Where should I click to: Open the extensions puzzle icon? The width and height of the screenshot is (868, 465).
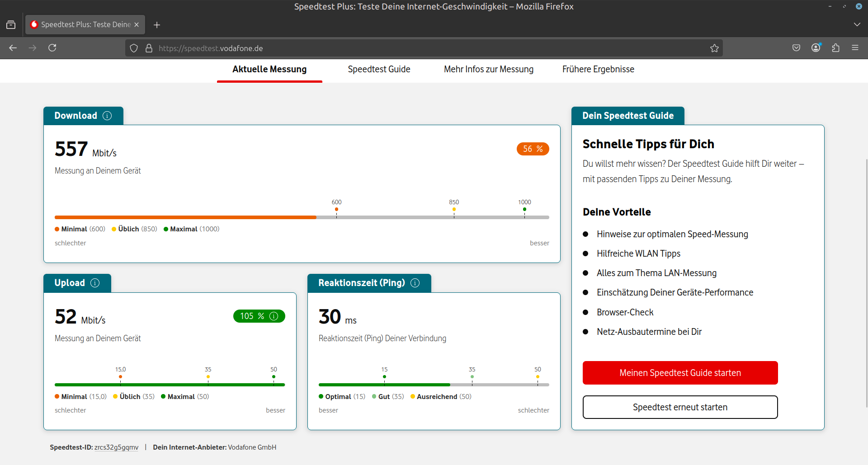point(835,48)
